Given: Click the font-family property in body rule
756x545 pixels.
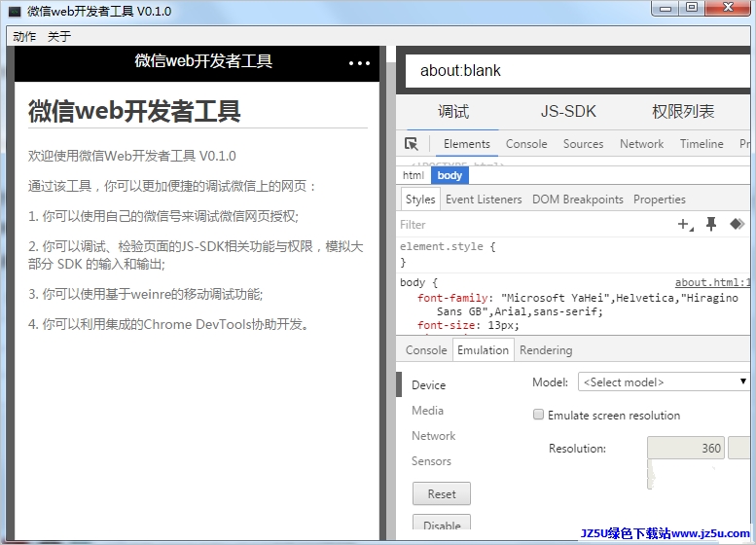Looking at the screenshot, I should (452, 298).
